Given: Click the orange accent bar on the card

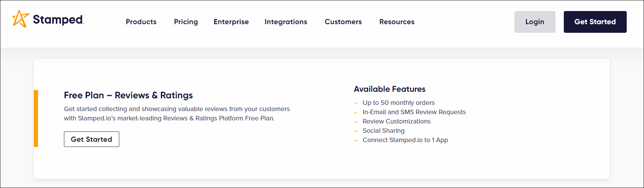Looking at the screenshot, I should 36,118.
